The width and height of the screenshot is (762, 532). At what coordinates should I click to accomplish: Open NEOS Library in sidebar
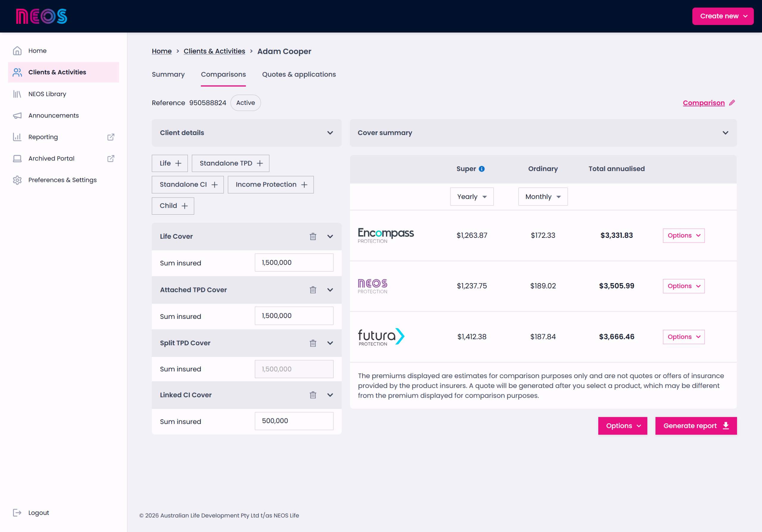click(x=63, y=94)
